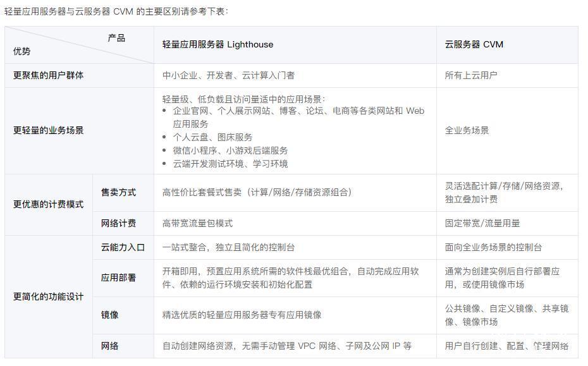Click the 网络计费 sub-row label

pos(118,224)
